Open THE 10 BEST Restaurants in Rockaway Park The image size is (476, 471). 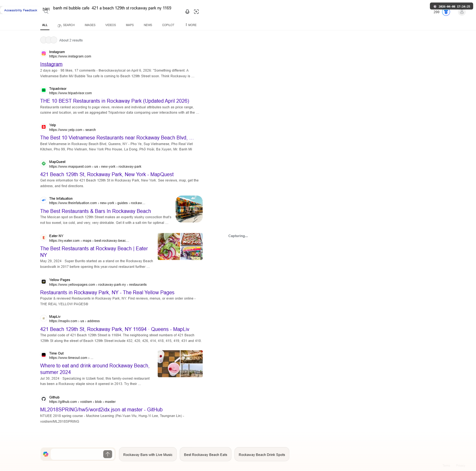coord(115,101)
